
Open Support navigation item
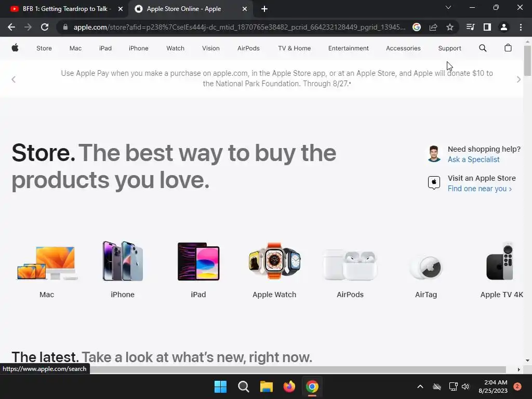pos(449,48)
